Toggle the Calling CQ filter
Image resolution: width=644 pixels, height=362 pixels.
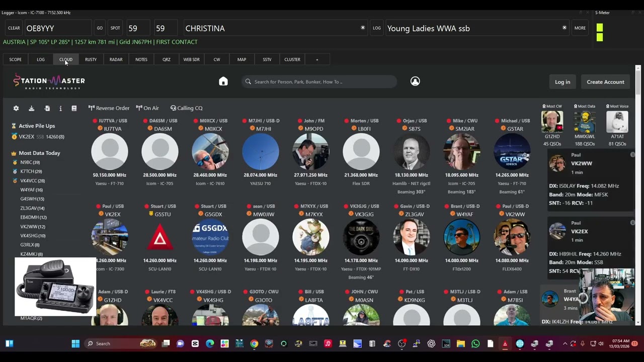[186, 108]
